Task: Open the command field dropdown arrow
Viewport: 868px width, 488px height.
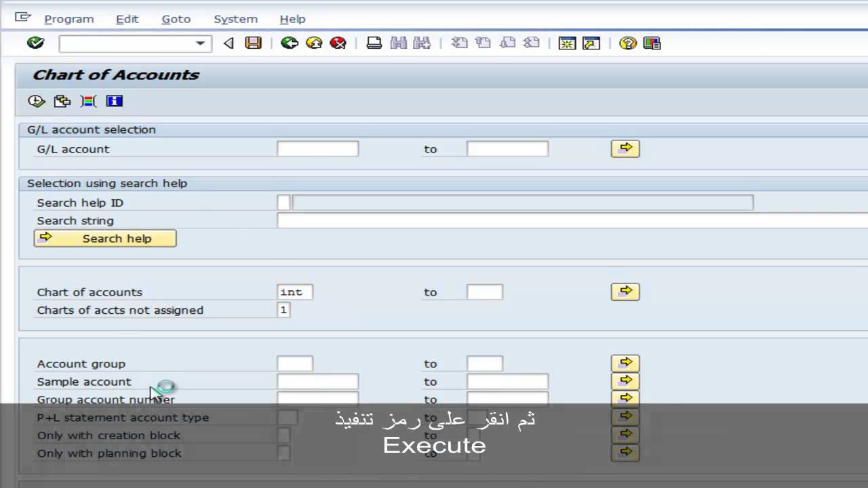Action: click(x=200, y=43)
